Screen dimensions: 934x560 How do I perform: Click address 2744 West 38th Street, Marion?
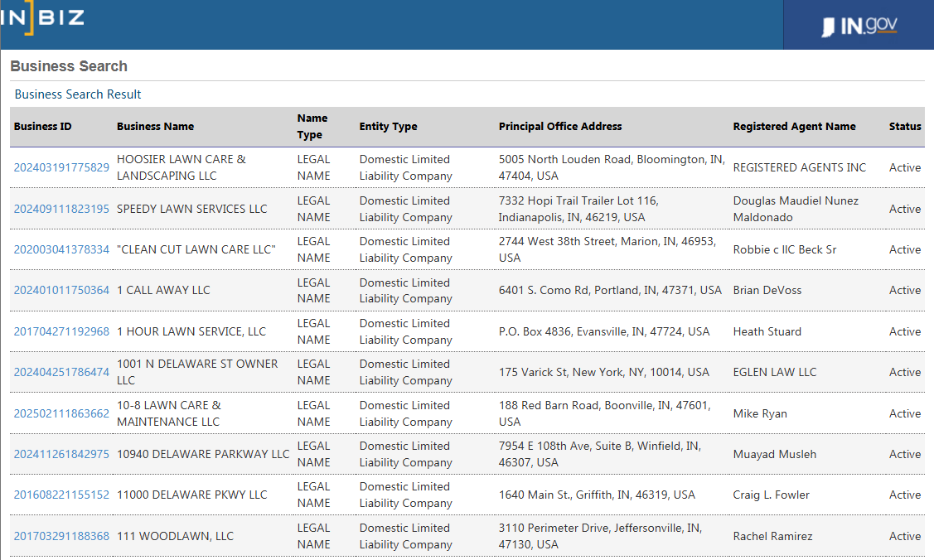(607, 249)
